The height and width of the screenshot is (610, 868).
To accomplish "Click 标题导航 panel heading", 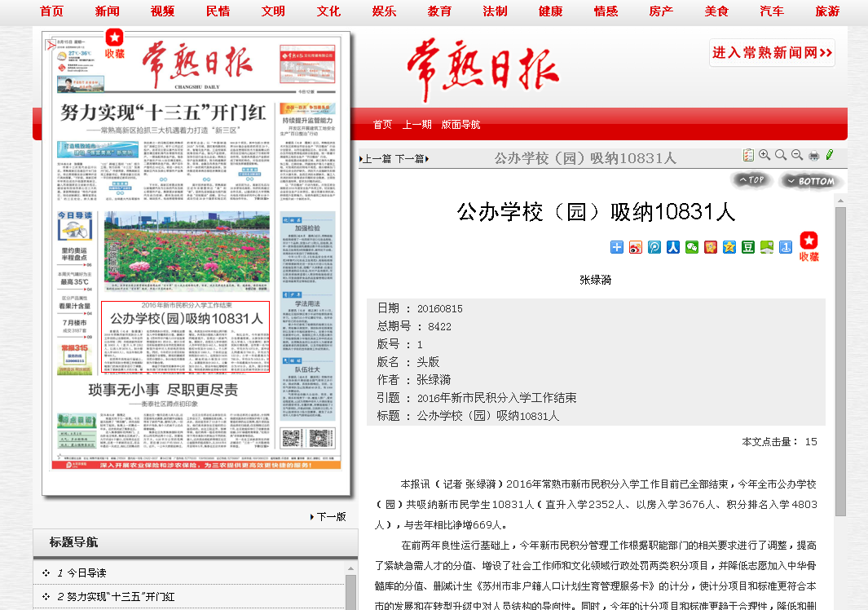I will coord(73,541).
